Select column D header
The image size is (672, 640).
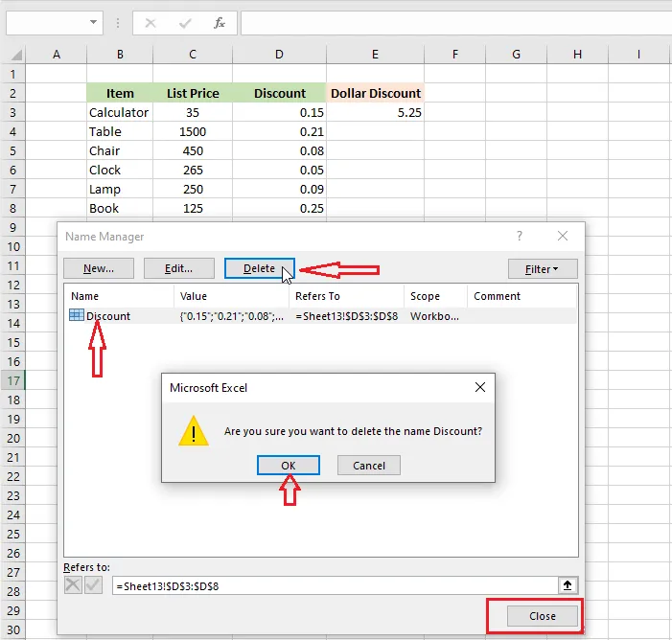click(279, 55)
